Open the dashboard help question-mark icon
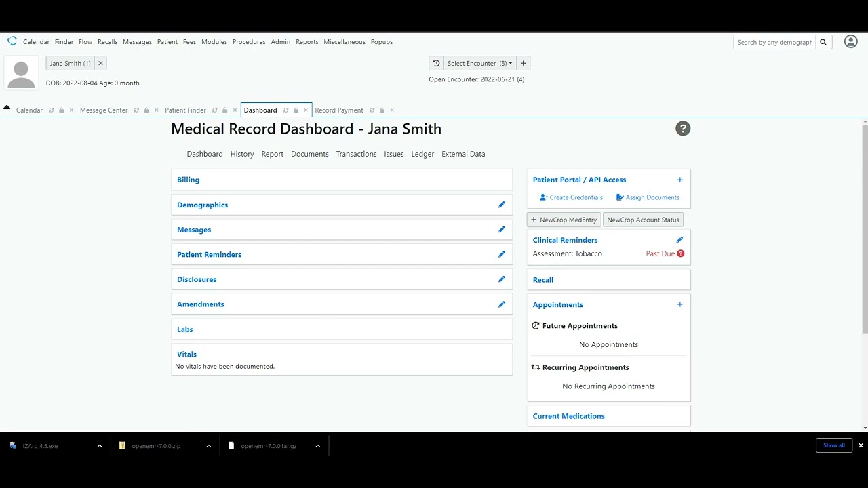868x488 pixels. click(683, 129)
